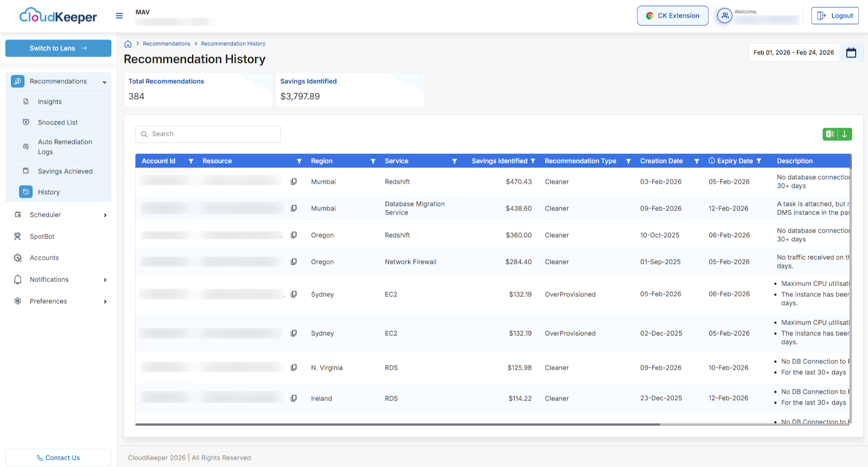
Task: Filter the Region column
Action: coord(373,161)
